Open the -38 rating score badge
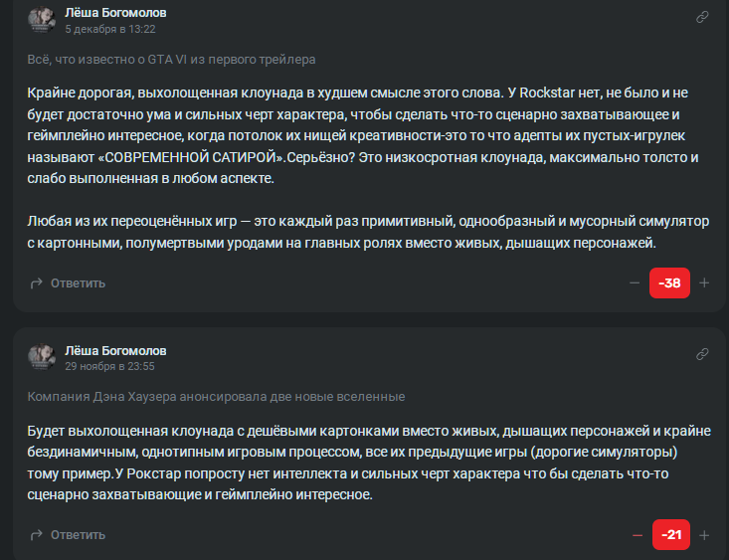The width and height of the screenshot is (729, 560). 669,282
